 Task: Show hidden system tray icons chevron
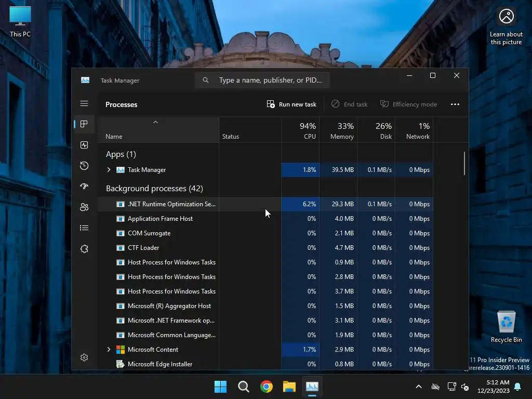[x=419, y=387]
